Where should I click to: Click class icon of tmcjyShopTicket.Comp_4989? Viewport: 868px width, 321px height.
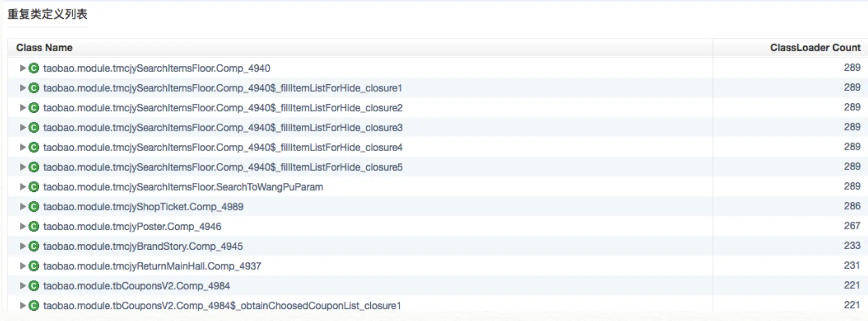[x=34, y=206]
